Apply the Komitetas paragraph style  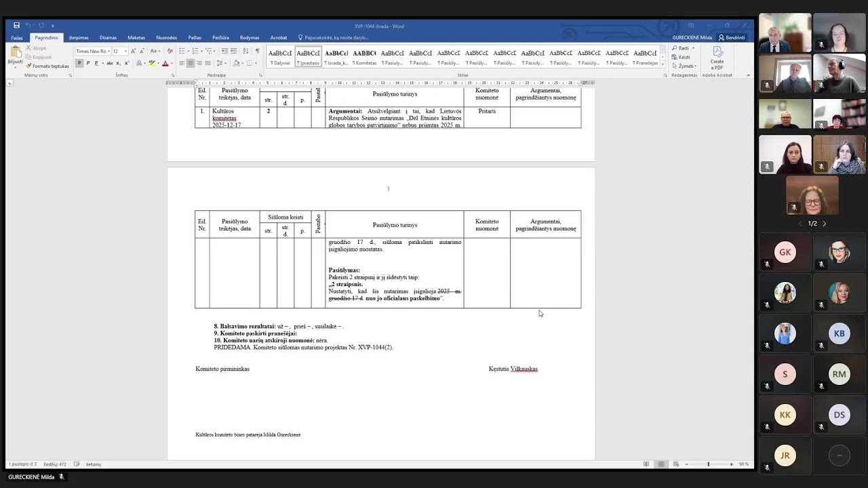364,57
